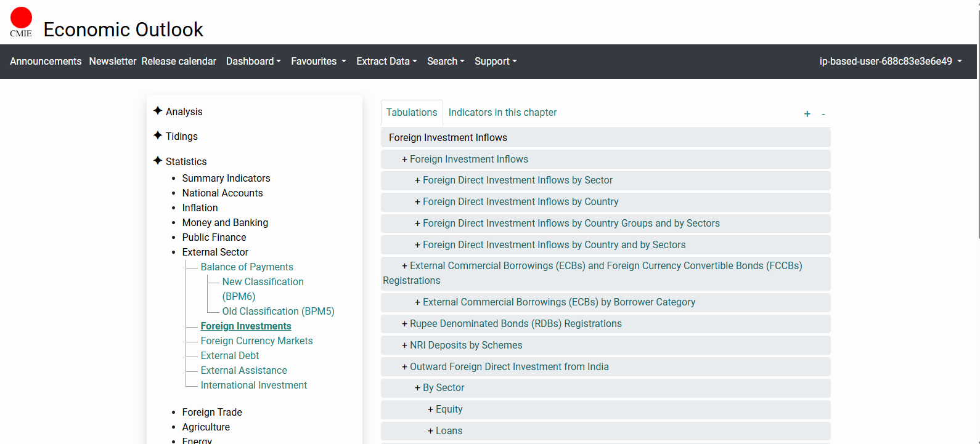
Task: Open Announcements in navigation bar
Action: (x=46, y=62)
